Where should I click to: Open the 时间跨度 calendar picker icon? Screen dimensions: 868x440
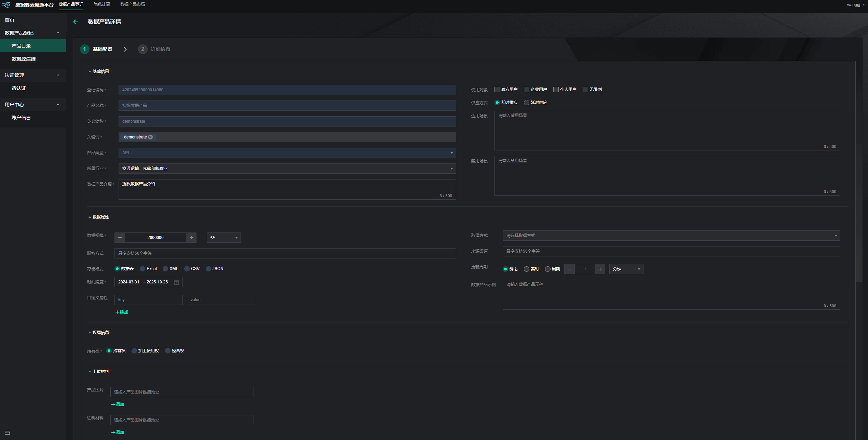[x=176, y=282]
